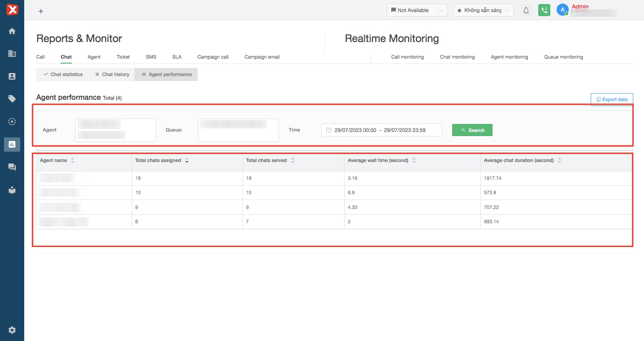Click the plus icon to add tab
The width and height of the screenshot is (644, 341).
[x=41, y=11]
